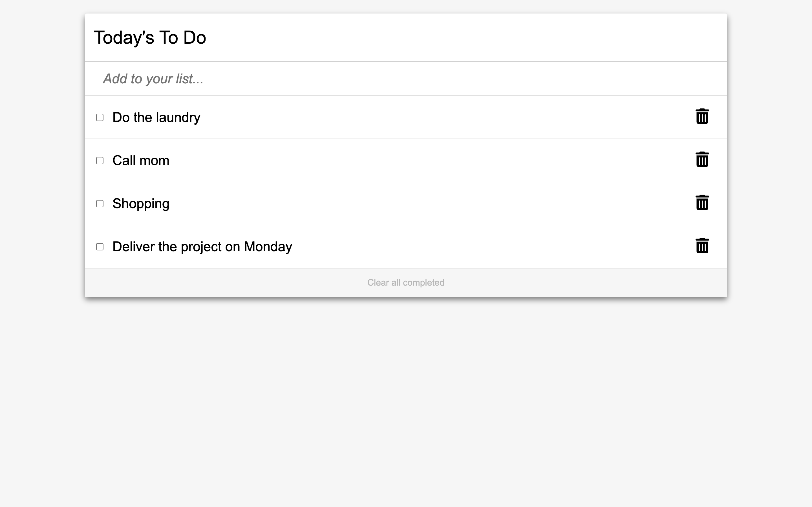Click the Add to your list field

click(403, 79)
